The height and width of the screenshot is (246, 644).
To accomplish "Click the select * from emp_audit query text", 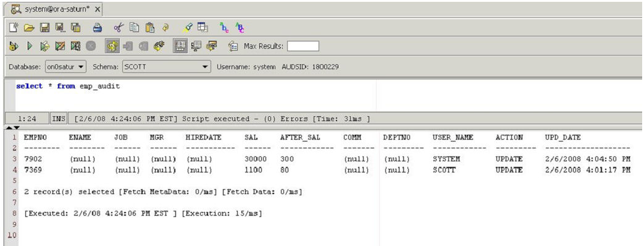I will [68, 87].
